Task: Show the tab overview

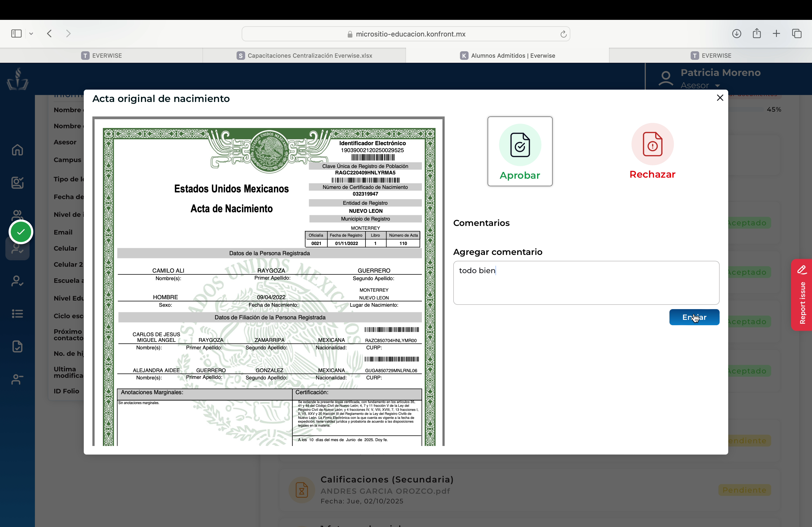Action: pos(797,33)
